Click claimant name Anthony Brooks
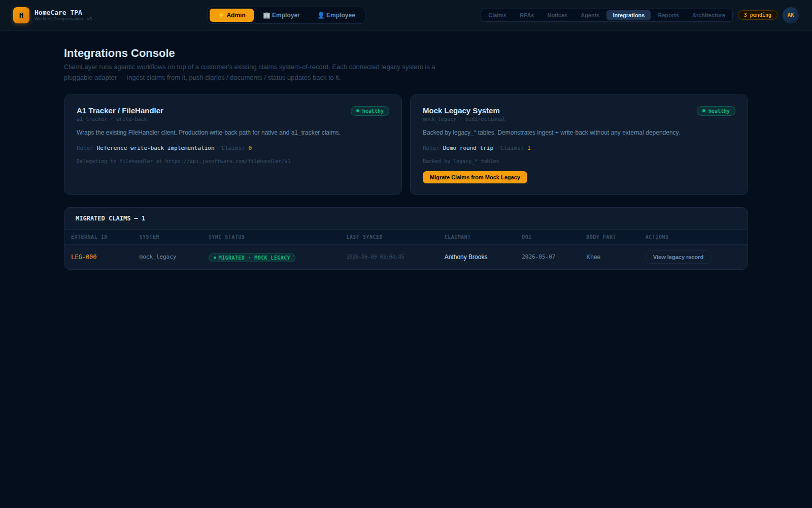Image resolution: width=812 pixels, height=508 pixels. (466, 257)
